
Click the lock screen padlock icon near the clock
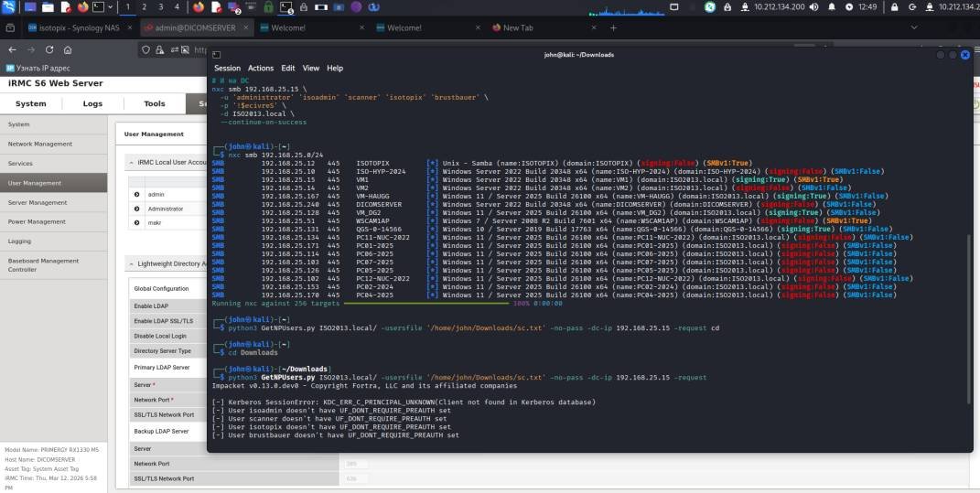(x=894, y=7)
